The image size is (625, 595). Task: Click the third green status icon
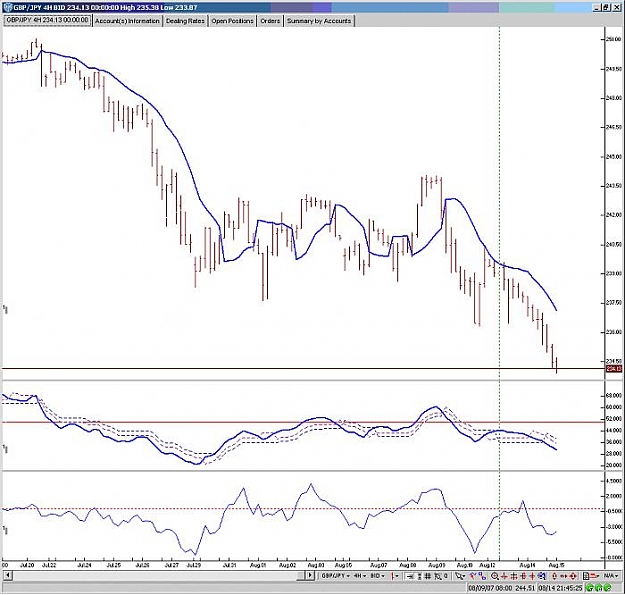coord(607,588)
